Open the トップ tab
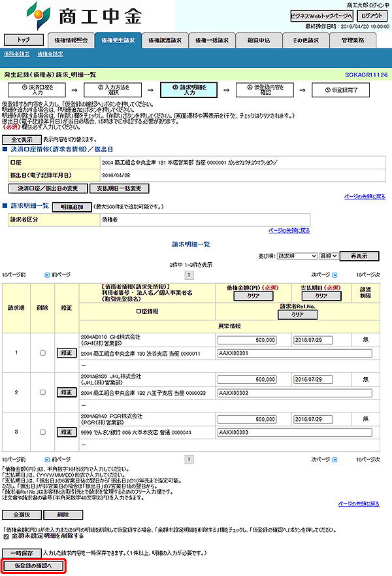The image size is (392, 576). point(24,40)
